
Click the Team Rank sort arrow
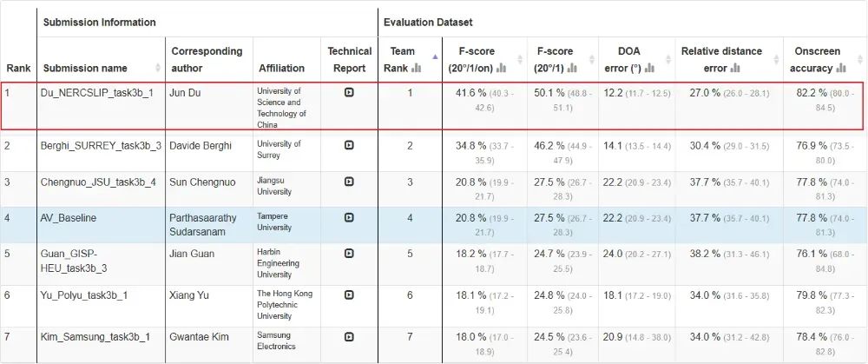[x=434, y=56]
